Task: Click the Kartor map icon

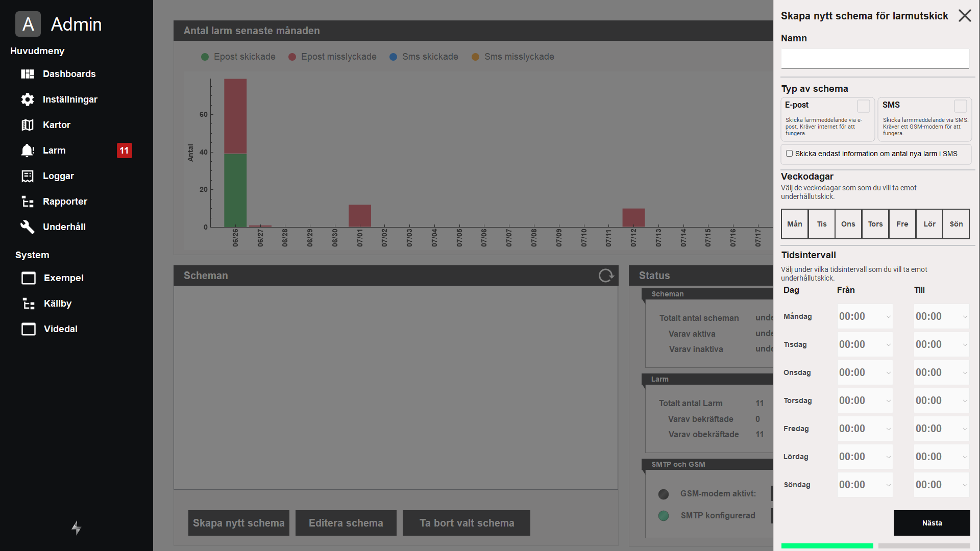Action: (28, 125)
